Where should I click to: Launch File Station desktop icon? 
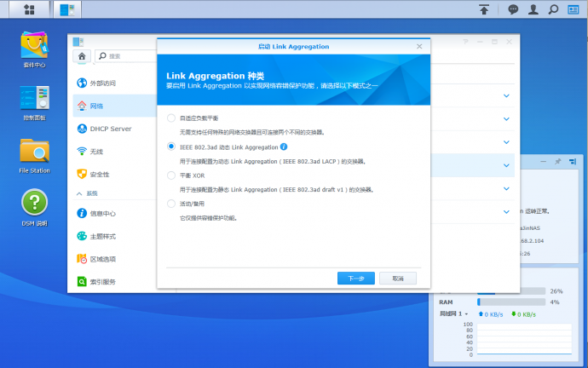pyautogui.click(x=34, y=156)
